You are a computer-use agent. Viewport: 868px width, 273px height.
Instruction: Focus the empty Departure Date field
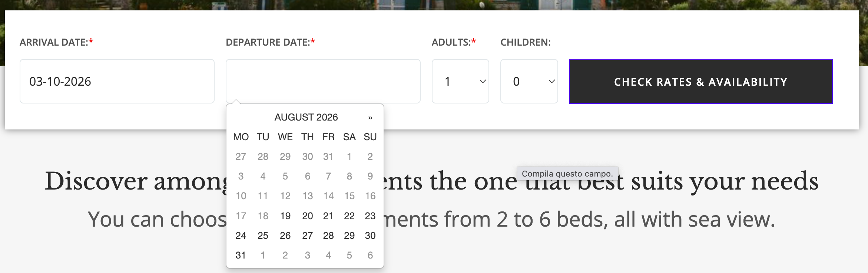323,81
